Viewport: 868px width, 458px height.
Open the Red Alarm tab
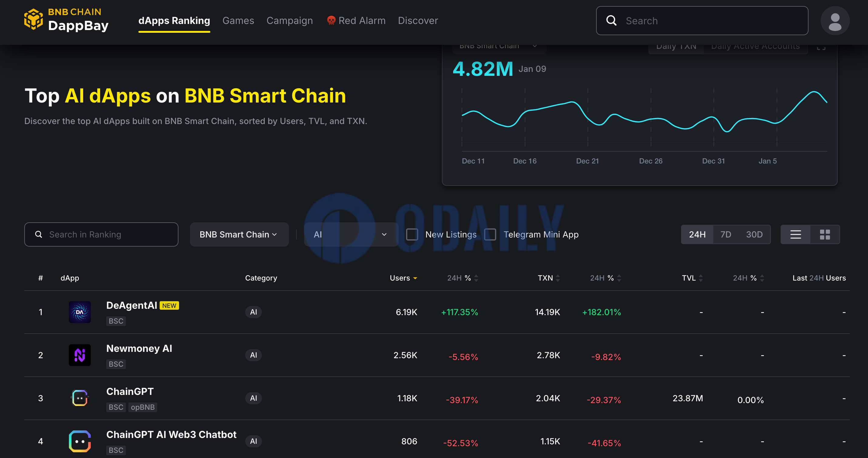356,21
